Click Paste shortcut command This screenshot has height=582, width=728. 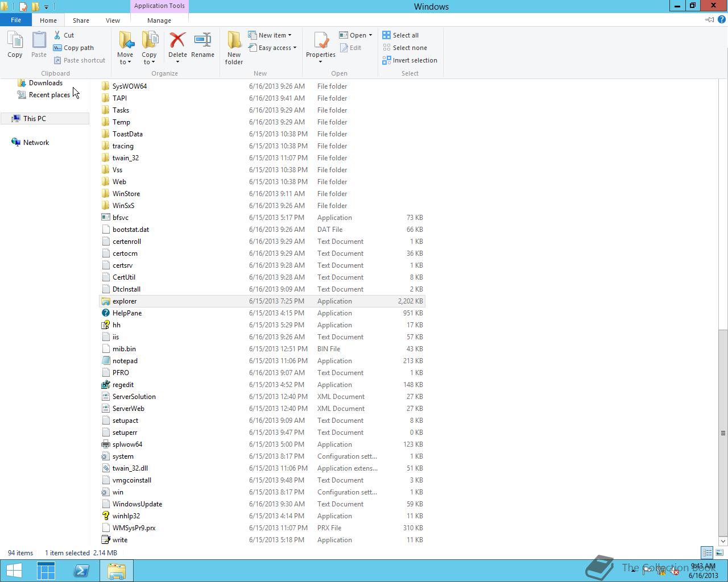point(79,60)
